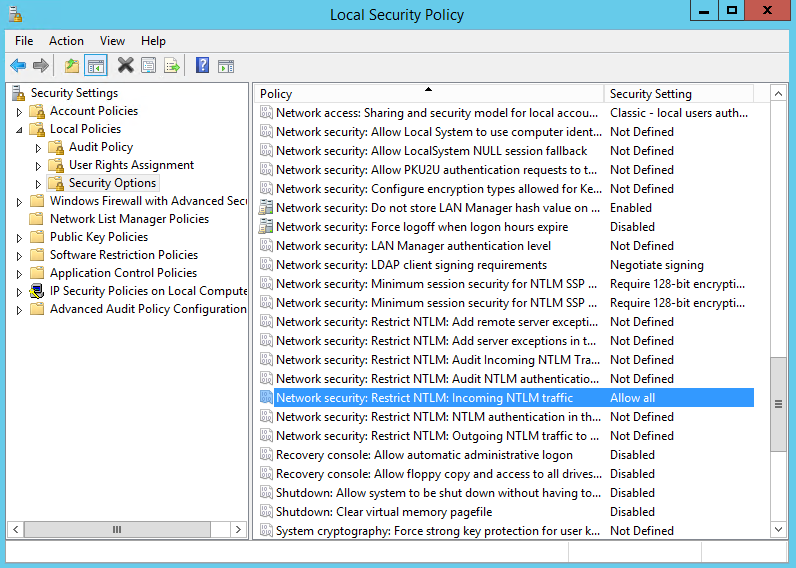Expand the Account Policies tree node
This screenshot has width=796, height=568.
coord(18,111)
